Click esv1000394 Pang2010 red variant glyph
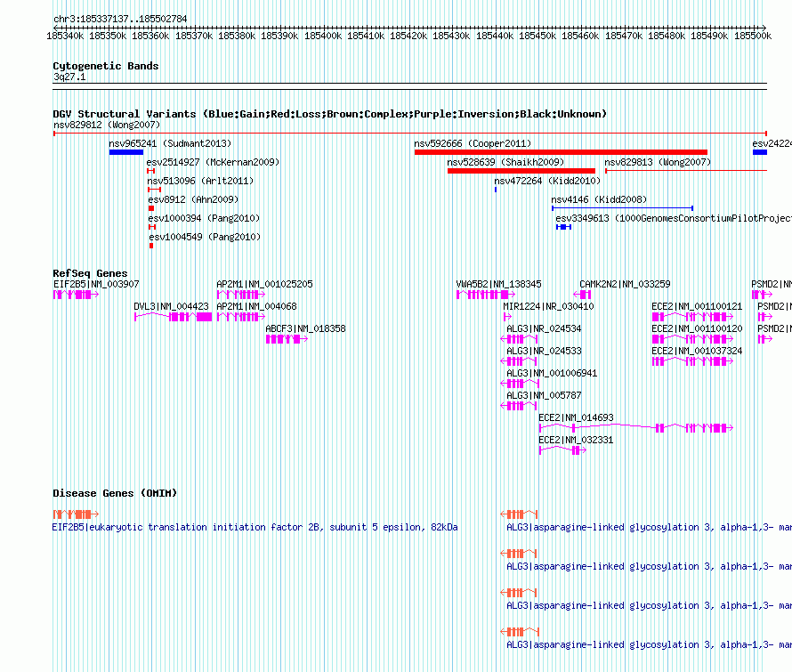 point(152,227)
